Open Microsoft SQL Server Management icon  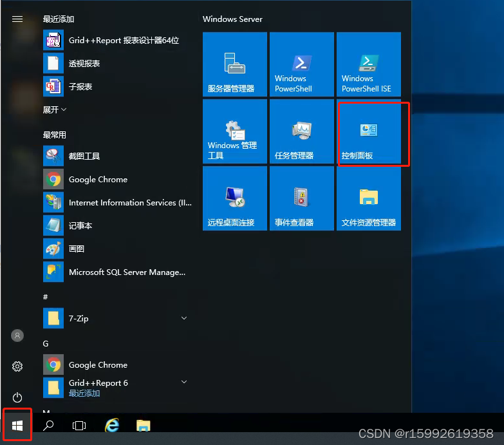tap(53, 272)
